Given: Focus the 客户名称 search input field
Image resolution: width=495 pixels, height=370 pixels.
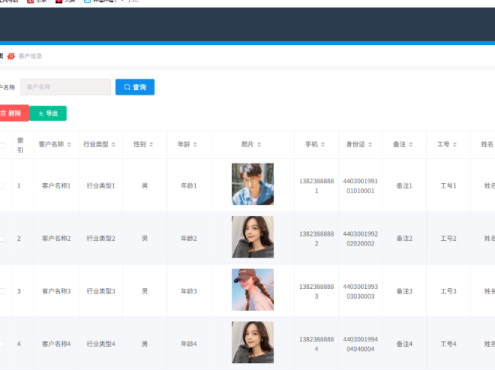Looking at the screenshot, I should click(65, 87).
